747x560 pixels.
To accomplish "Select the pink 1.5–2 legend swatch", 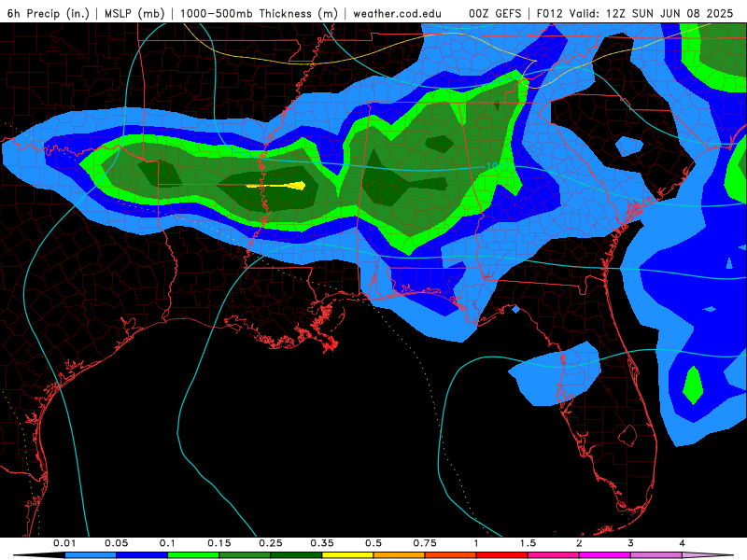I will click(x=554, y=555).
